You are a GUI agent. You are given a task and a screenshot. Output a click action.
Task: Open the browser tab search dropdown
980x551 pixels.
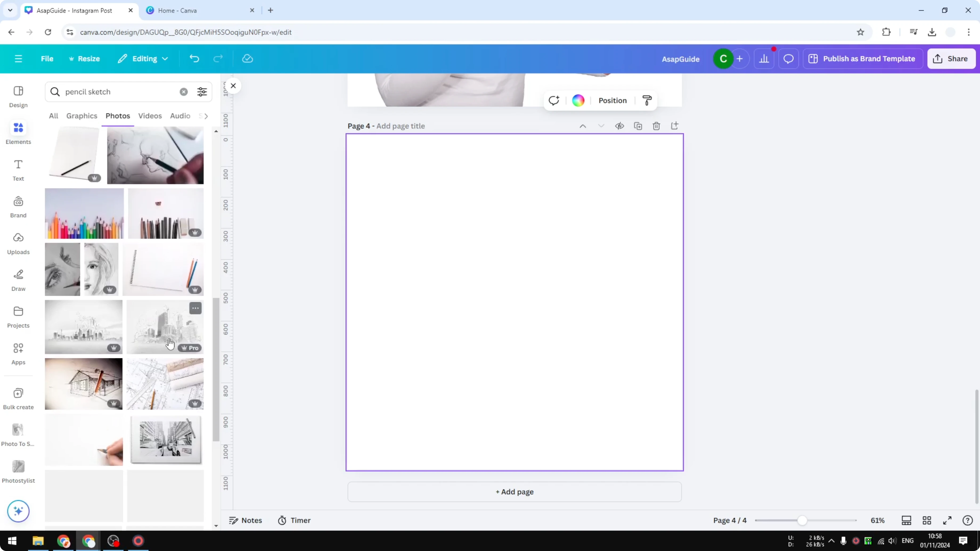tap(10, 10)
